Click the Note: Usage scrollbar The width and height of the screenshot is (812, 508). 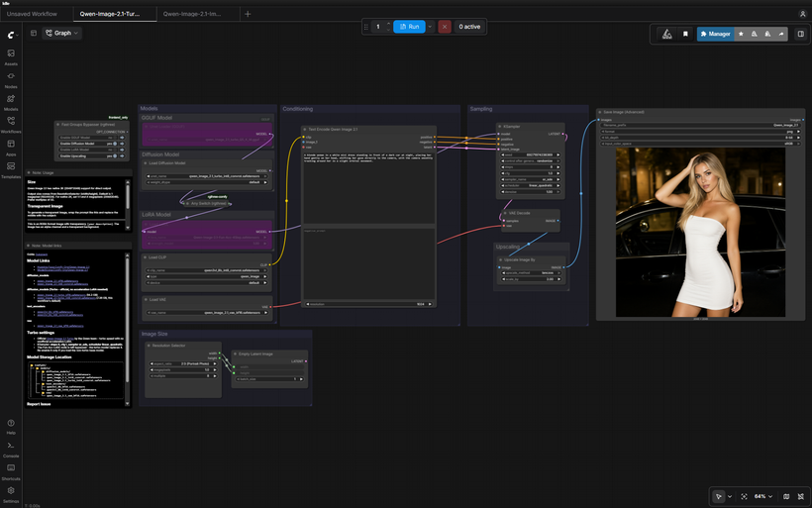pos(128,204)
